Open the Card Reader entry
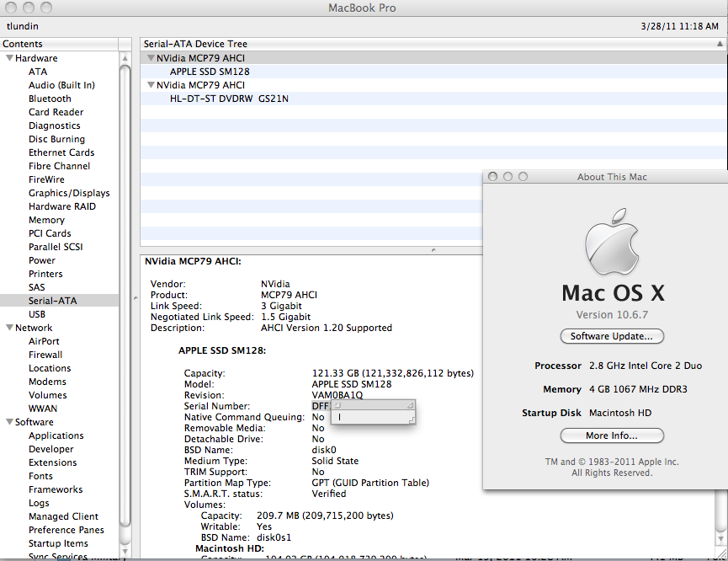The image size is (728, 561). [x=56, y=112]
